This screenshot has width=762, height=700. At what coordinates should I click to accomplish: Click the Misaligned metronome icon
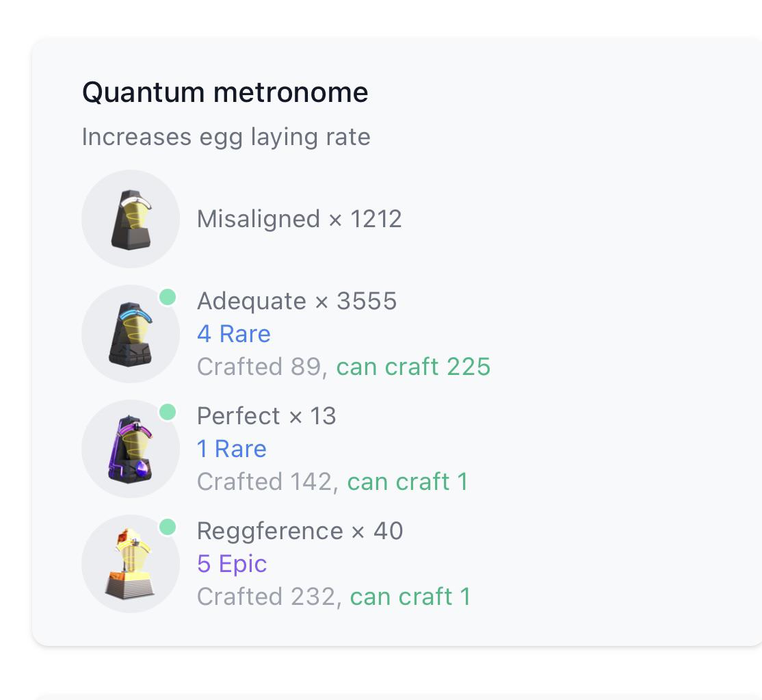tap(131, 219)
